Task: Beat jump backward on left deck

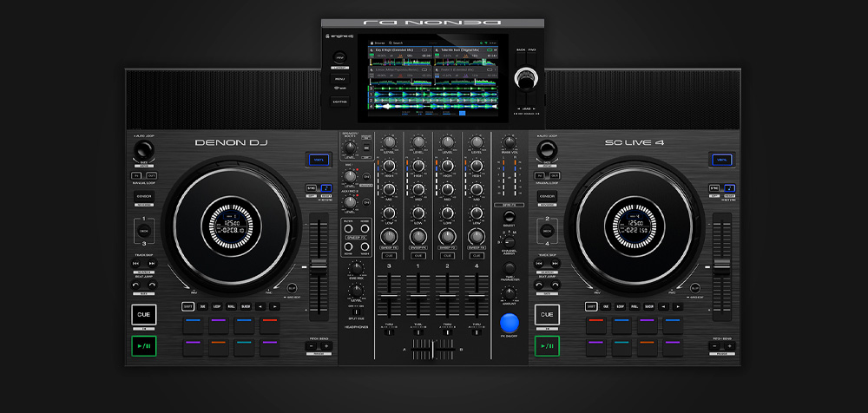Action: tap(136, 285)
